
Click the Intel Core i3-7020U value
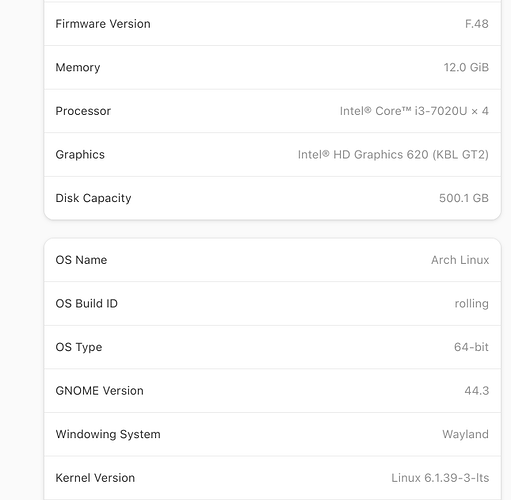pos(414,111)
